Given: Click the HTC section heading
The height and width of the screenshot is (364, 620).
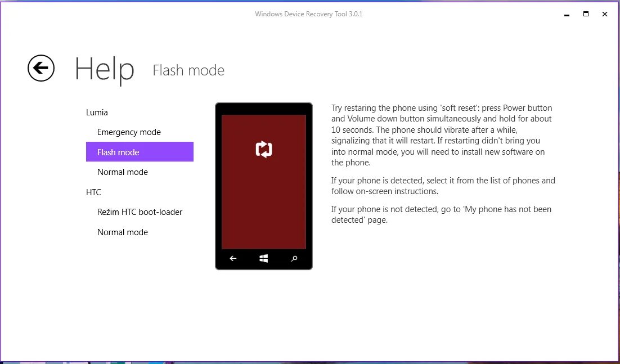Looking at the screenshot, I should (93, 192).
